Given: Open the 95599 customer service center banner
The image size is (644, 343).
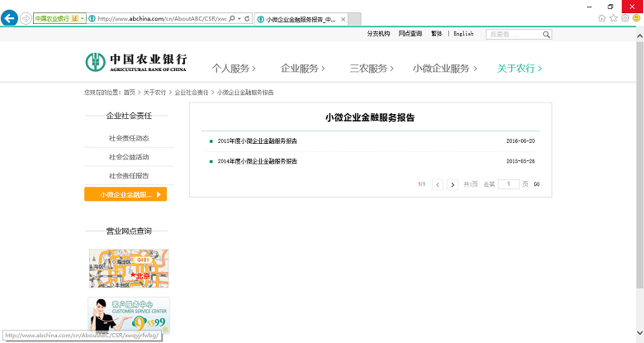Looking at the screenshot, I should click(x=129, y=315).
